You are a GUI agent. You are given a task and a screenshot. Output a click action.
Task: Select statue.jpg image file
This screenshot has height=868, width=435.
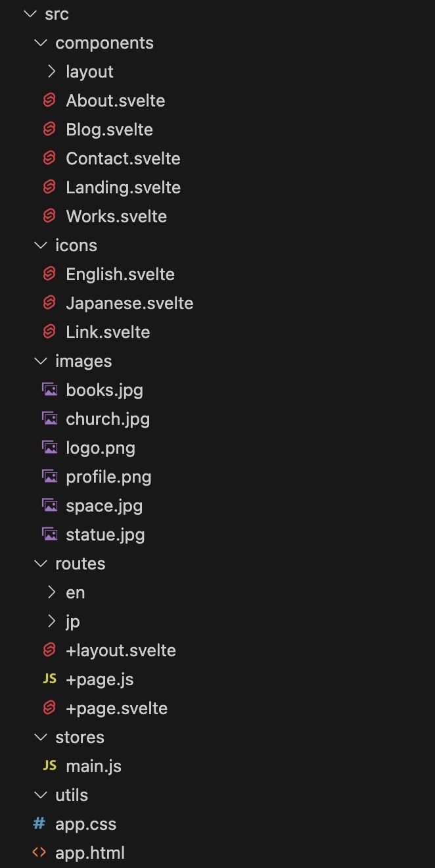click(105, 535)
